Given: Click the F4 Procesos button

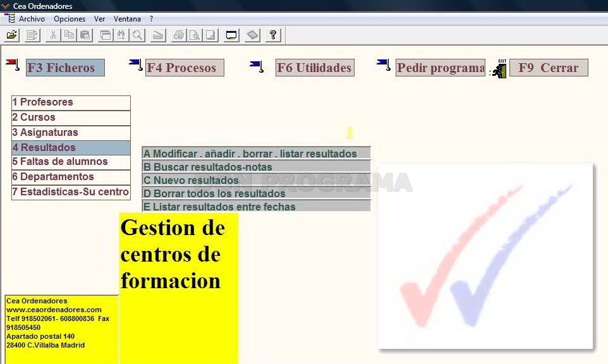Looking at the screenshot, I should pos(185,68).
